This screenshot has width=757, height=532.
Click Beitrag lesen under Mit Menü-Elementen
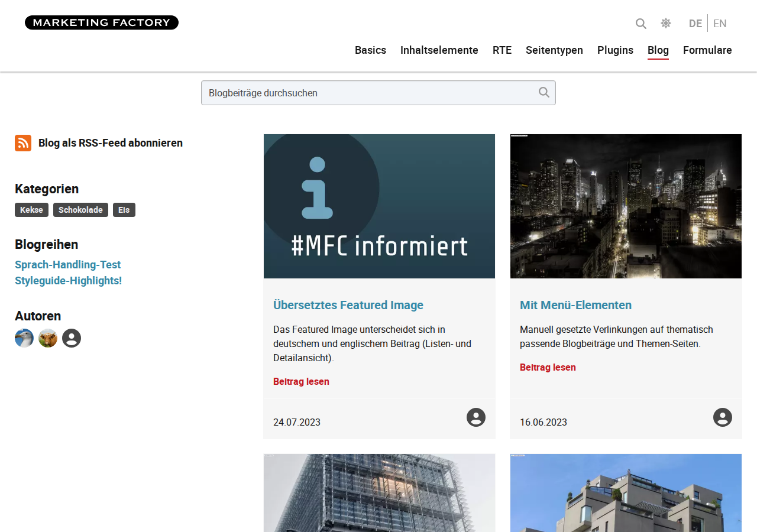(548, 368)
